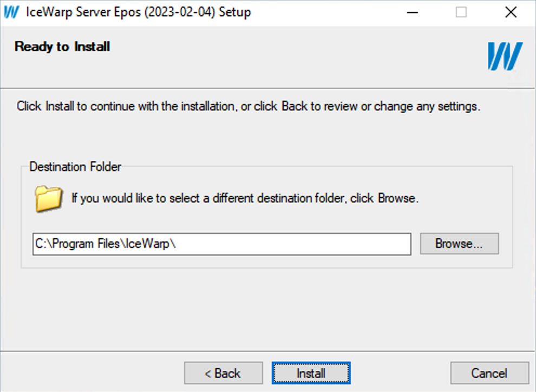Click the IceWarp icon in title bar
The width and height of the screenshot is (536, 392).
[x=11, y=12]
